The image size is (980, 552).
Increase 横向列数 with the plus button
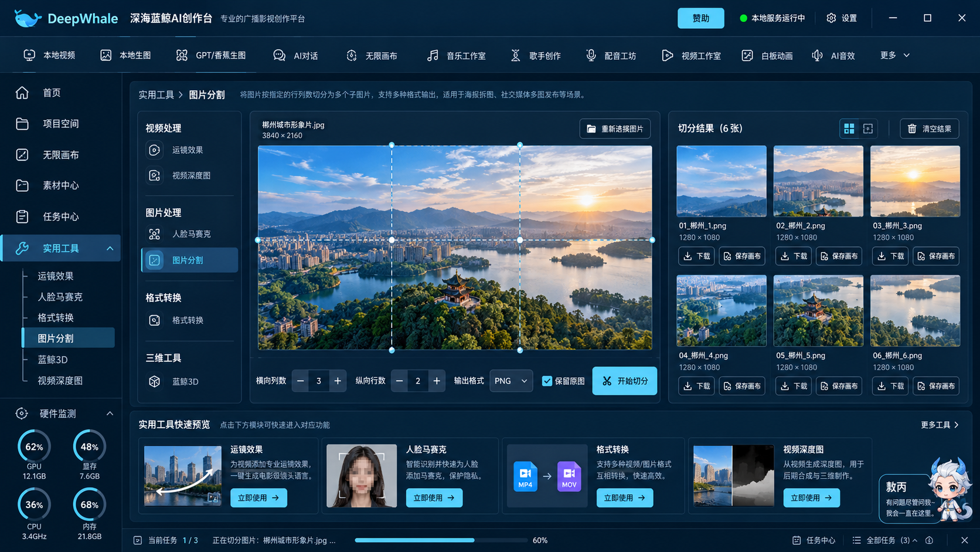pos(338,381)
